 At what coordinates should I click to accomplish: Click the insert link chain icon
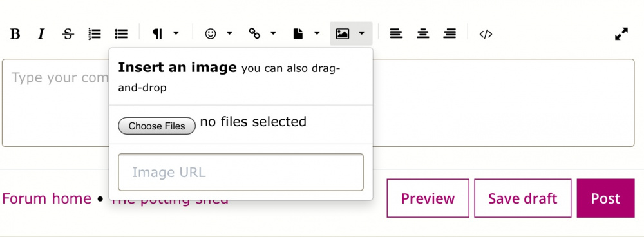(254, 33)
